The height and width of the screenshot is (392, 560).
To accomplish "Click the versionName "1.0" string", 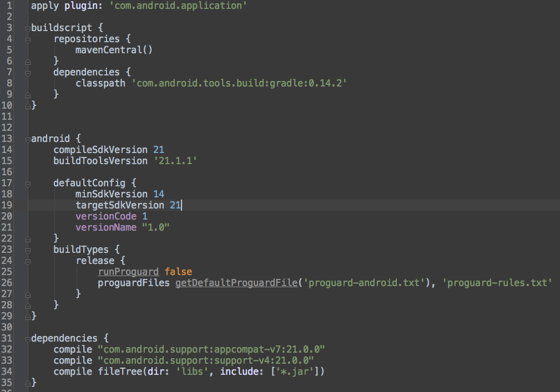I will (x=156, y=227).
